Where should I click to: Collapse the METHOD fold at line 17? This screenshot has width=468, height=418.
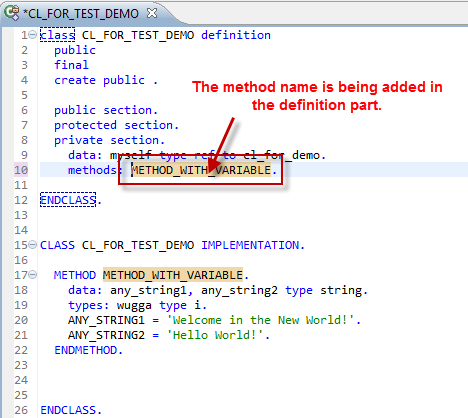pyautogui.click(x=32, y=275)
